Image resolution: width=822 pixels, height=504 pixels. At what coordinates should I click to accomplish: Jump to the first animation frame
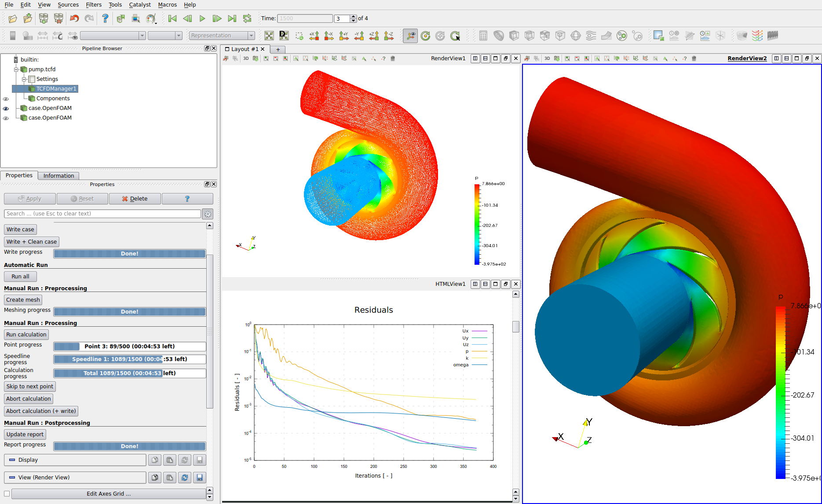pos(172,18)
